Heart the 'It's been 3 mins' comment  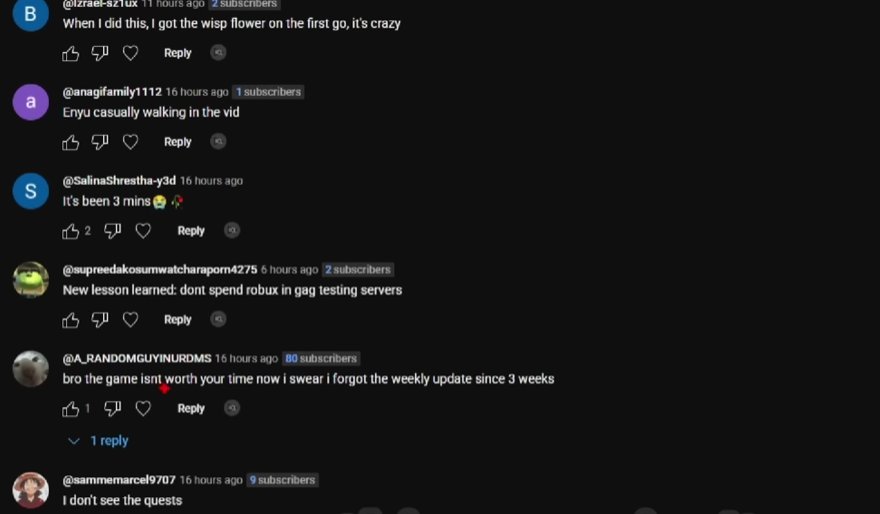(143, 231)
